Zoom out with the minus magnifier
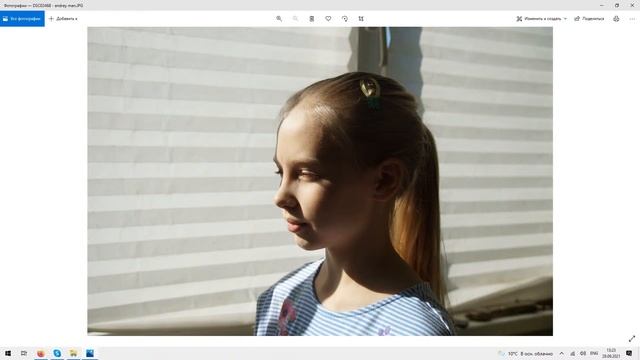This screenshot has width=640, height=360. [x=295, y=19]
